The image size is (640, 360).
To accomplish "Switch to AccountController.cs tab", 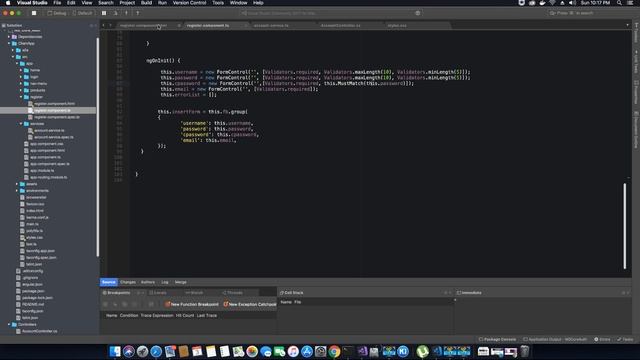I will tap(340, 25).
